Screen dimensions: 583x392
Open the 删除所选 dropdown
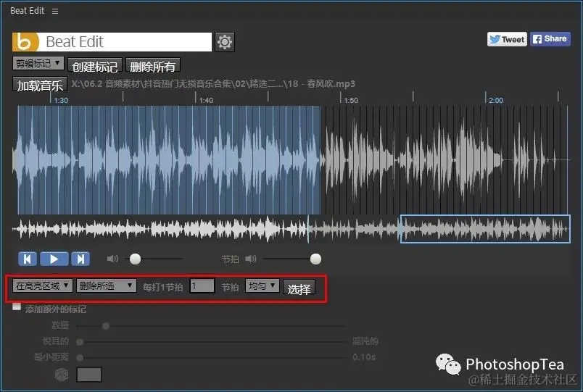point(107,285)
